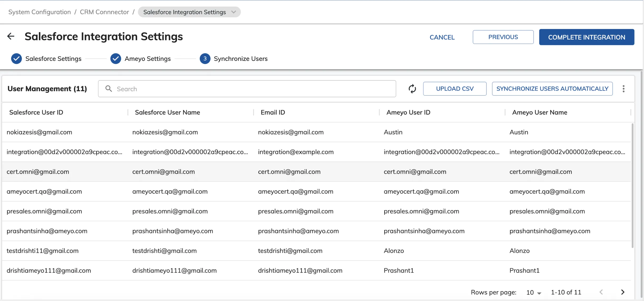Click presales.omni@gmail.com in Ameyo User Name column
This screenshot has height=301, width=644.
(x=547, y=211)
